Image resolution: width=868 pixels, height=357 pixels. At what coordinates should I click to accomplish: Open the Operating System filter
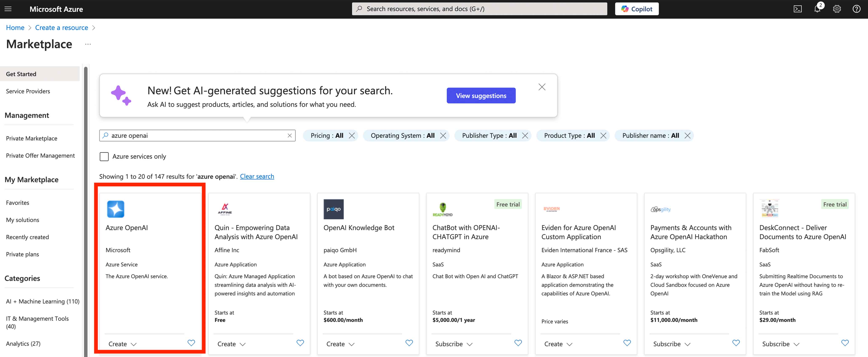[402, 136]
